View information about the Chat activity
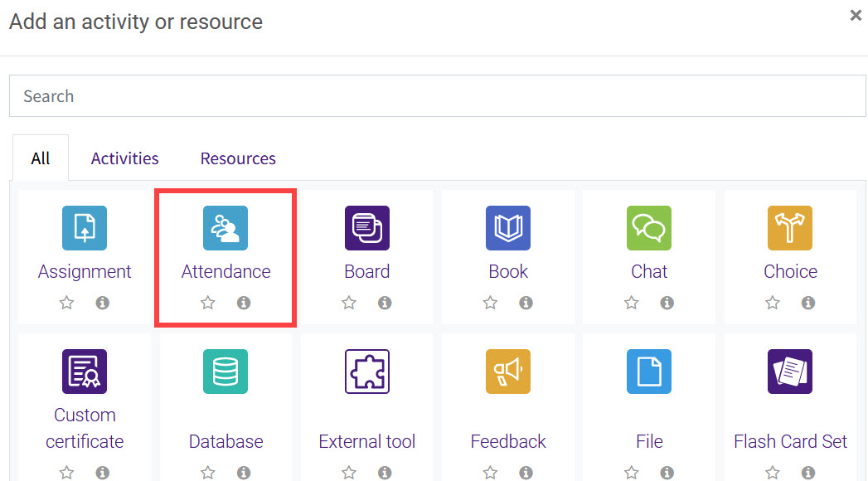 tap(667, 303)
